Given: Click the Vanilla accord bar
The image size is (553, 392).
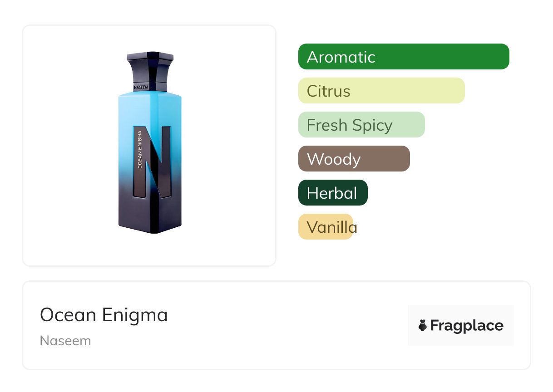Looking at the screenshot, I should 326,227.
